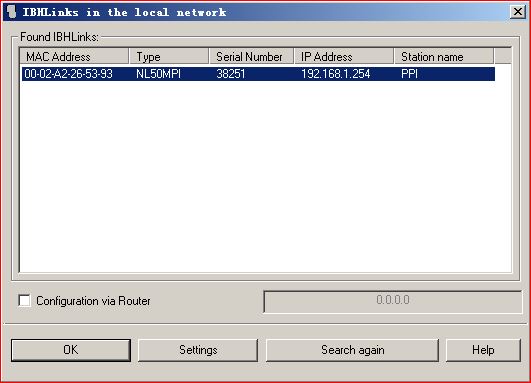This screenshot has width=531, height=383.
Task: Click the IBHLinks title bar icon
Action: [x=12, y=12]
